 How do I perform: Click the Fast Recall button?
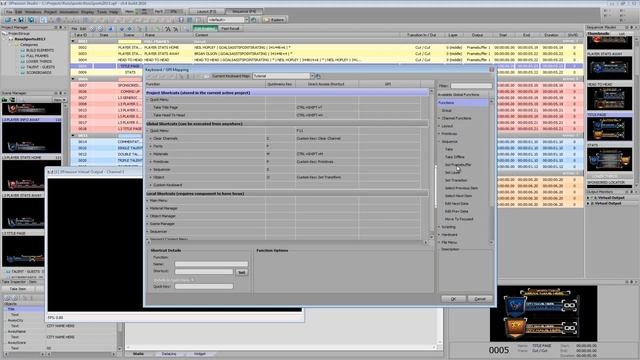click(230, 29)
